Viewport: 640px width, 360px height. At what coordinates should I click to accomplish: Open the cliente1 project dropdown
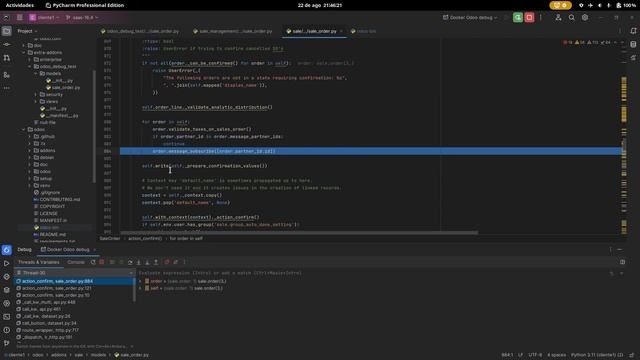tap(44, 18)
